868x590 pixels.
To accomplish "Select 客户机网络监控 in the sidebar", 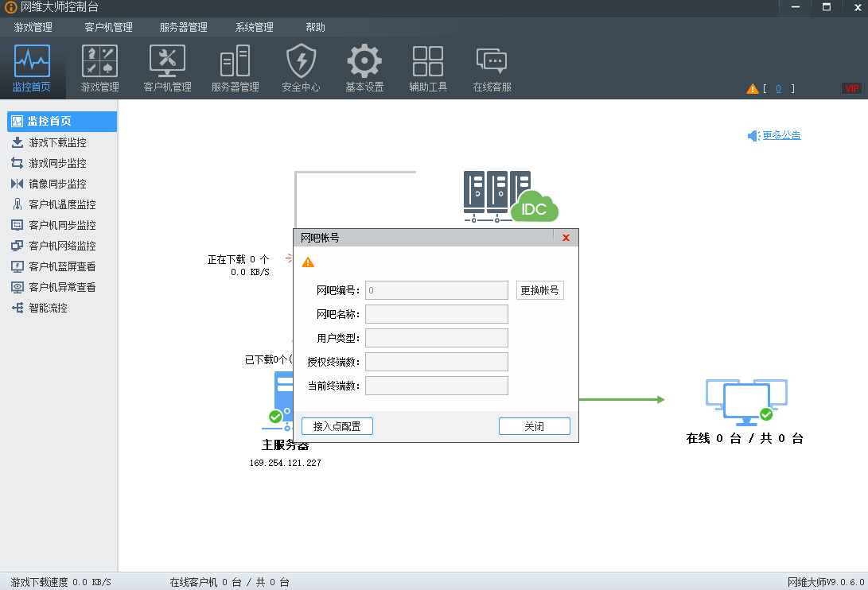I will click(62, 246).
